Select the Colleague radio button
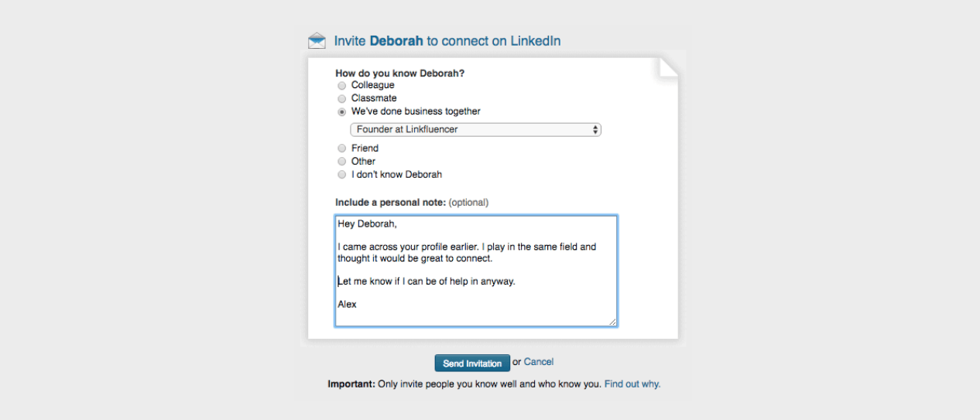This screenshot has height=420, width=980. click(342, 86)
